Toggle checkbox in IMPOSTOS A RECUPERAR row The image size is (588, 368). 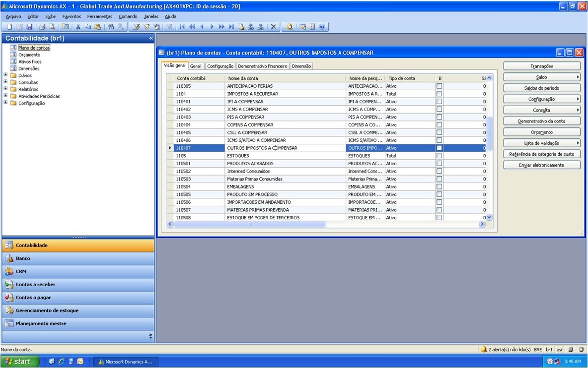pos(439,94)
